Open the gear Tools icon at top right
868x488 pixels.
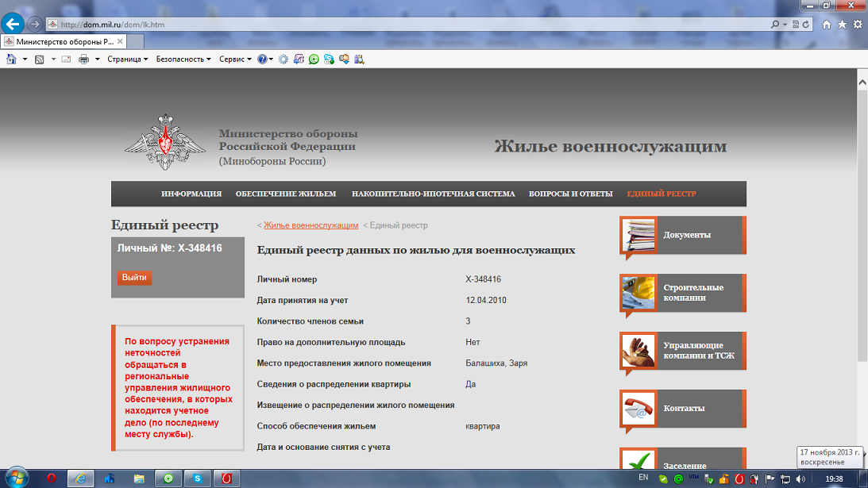pyautogui.click(x=857, y=25)
